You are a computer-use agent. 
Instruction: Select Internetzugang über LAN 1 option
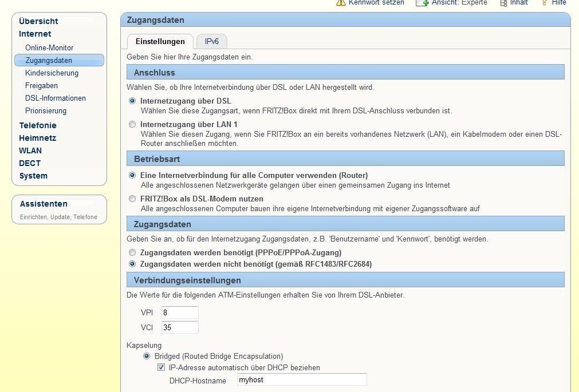[x=133, y=124]
